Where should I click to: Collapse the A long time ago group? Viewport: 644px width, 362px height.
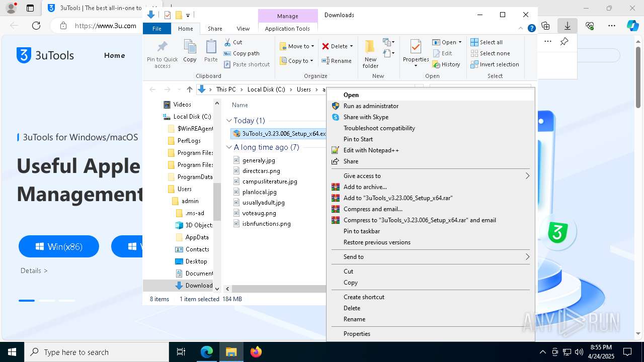coord(229,147)
